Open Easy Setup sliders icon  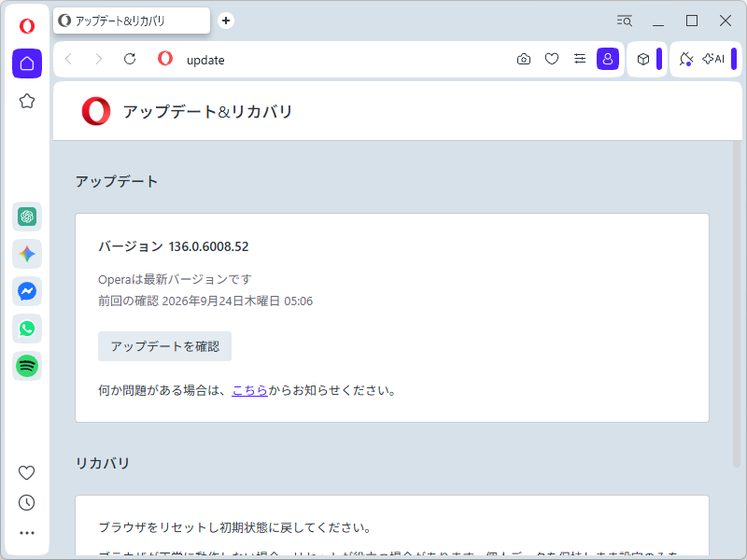click(580, 59)
